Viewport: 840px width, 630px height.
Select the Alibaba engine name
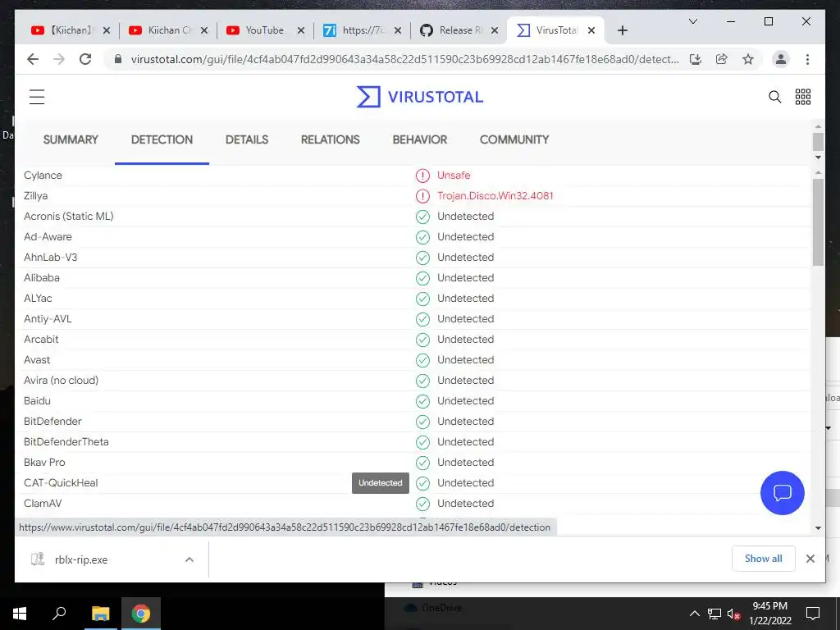point(41,278)
